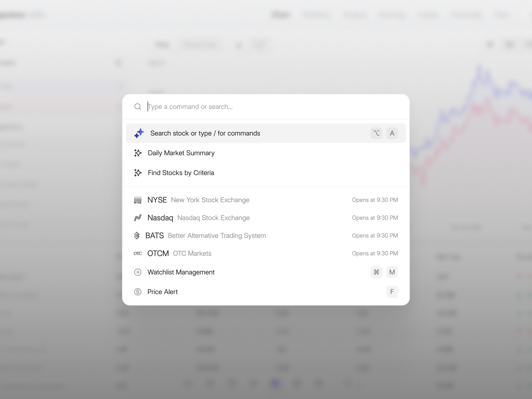Image resolution: width=532 pixels, height=399 pixels.
Task: Click Better Alternative Trading System text
Action: coord(217,235)
